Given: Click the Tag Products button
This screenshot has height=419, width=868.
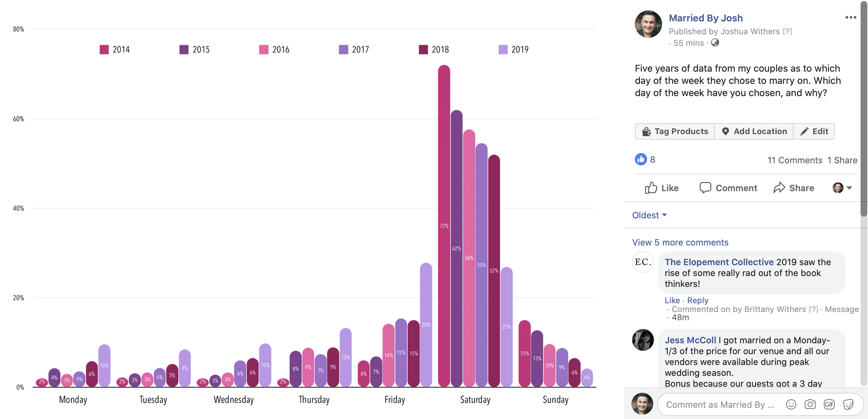Looking at the screenshot, I should (675, 131).
